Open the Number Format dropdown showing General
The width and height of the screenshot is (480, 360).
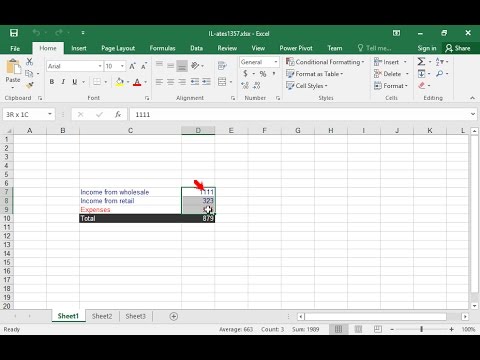[276, 62]
